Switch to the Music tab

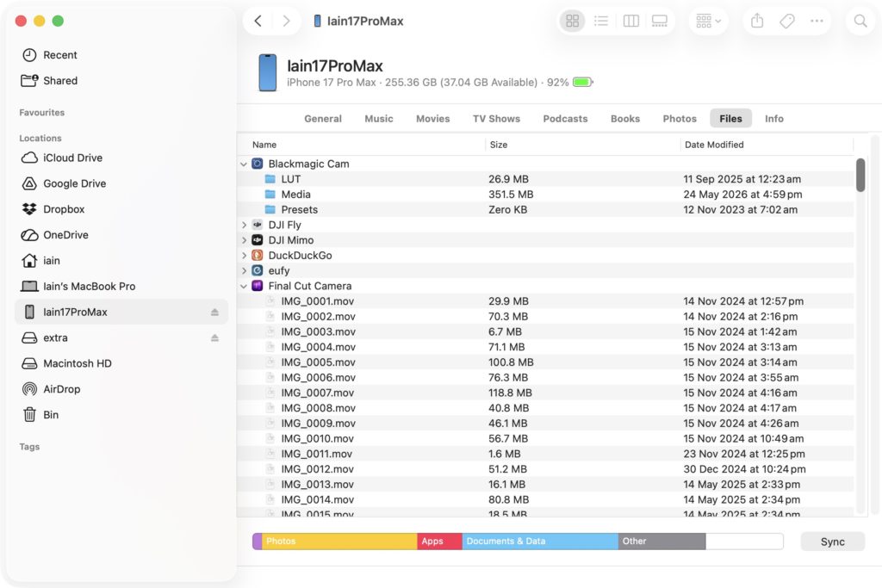379,119
